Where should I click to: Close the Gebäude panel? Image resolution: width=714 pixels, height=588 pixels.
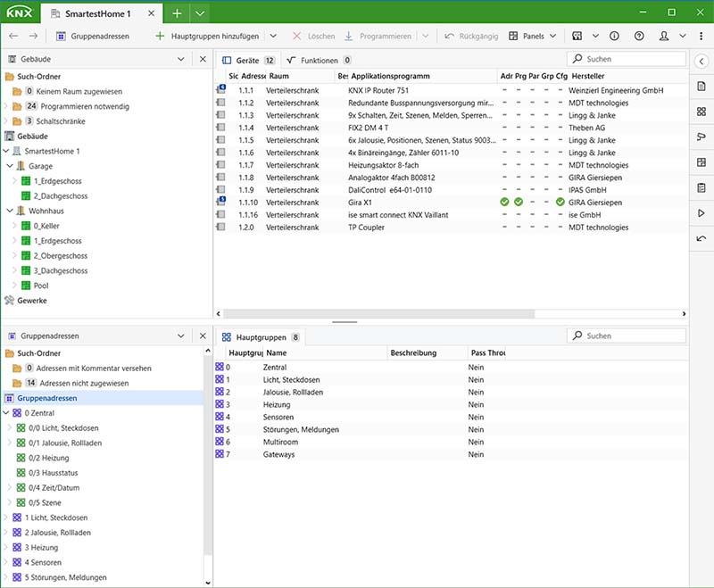pyautogui.click(x=203, y=59)
